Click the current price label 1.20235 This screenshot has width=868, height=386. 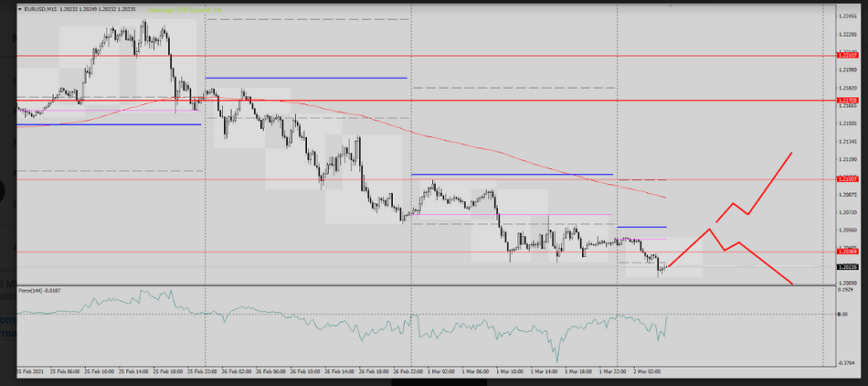point(847,266)
